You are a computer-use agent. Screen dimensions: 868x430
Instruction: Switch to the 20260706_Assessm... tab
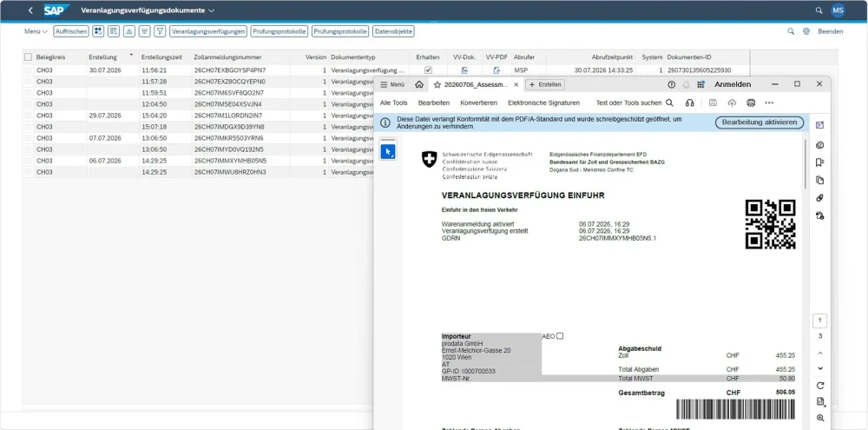point(476,85)
